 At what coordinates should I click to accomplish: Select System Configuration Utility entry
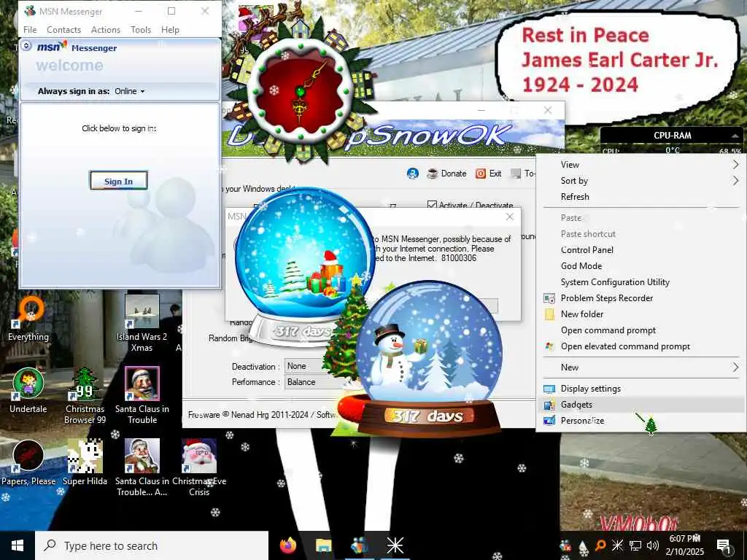point(640,282)
